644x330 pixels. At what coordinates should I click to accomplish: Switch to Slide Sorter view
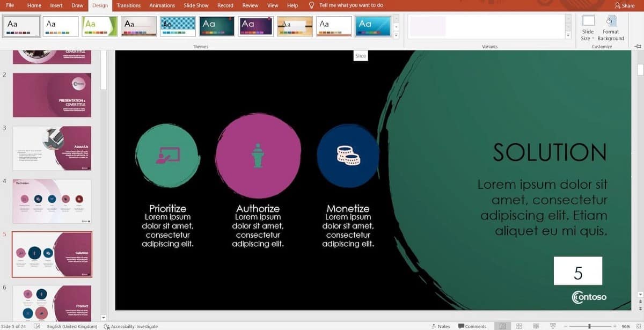click(x=518, y=326)
